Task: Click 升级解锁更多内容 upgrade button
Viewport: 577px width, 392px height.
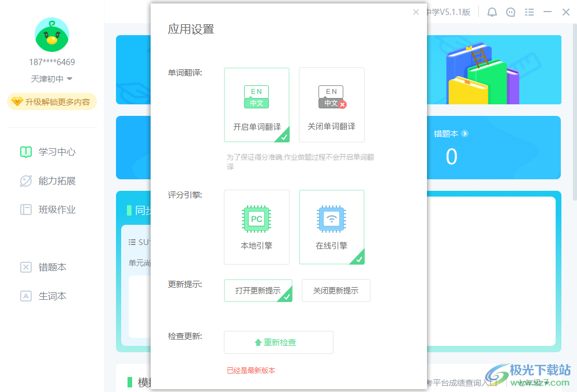Action: 52,102
